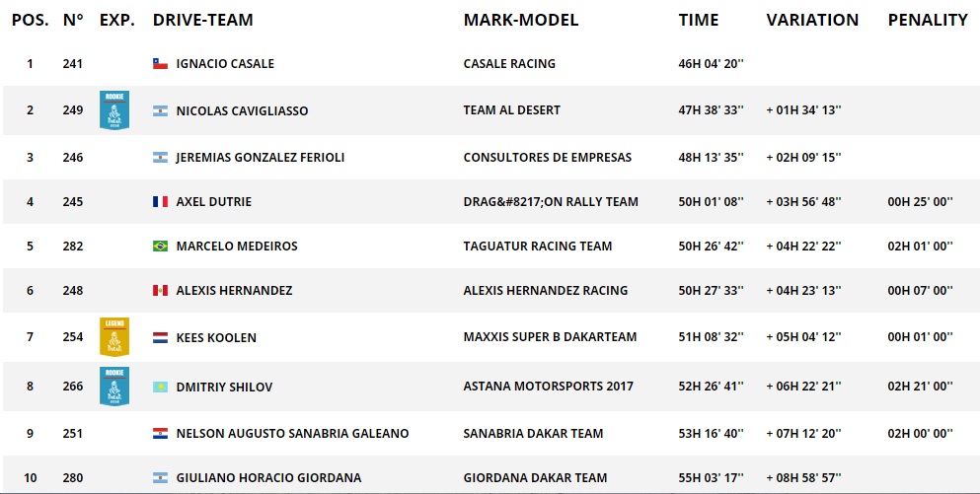The width and height of the screenshot is (980, 494).
Task: Click the Rookie badge for Dmitriy Shilov
Action: tap(114, 386)
